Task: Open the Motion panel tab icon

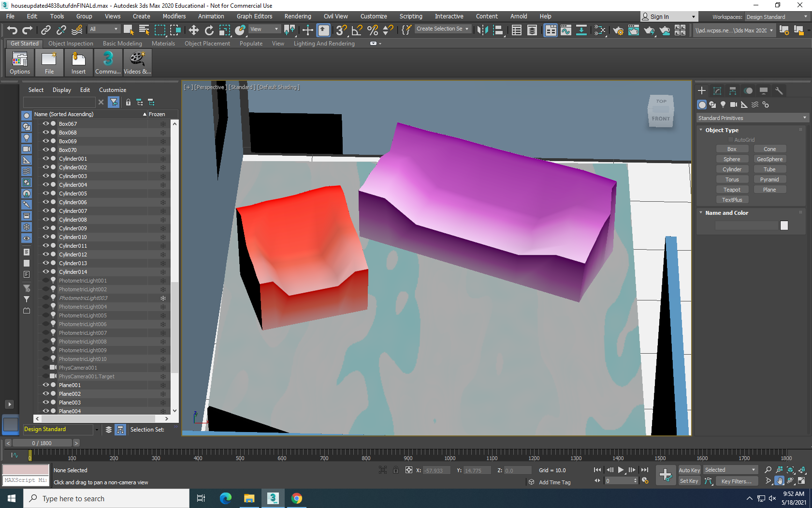Action: [748, 90]
